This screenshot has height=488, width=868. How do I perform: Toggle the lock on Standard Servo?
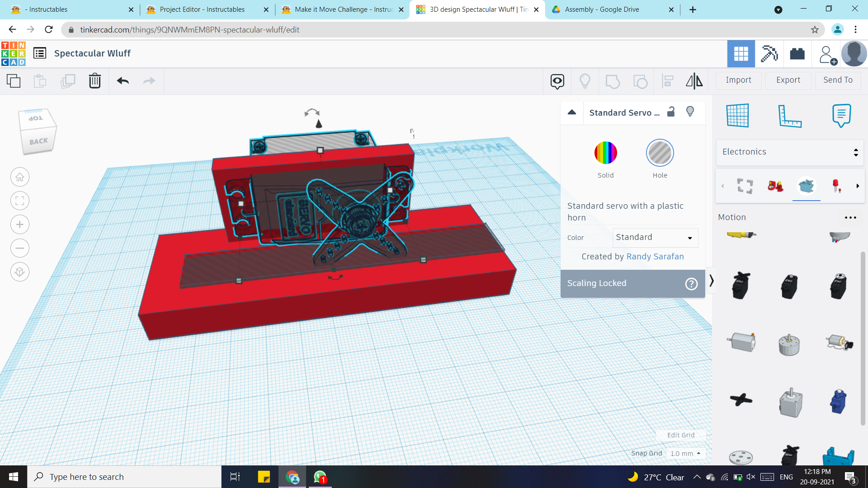coord(671,112)
